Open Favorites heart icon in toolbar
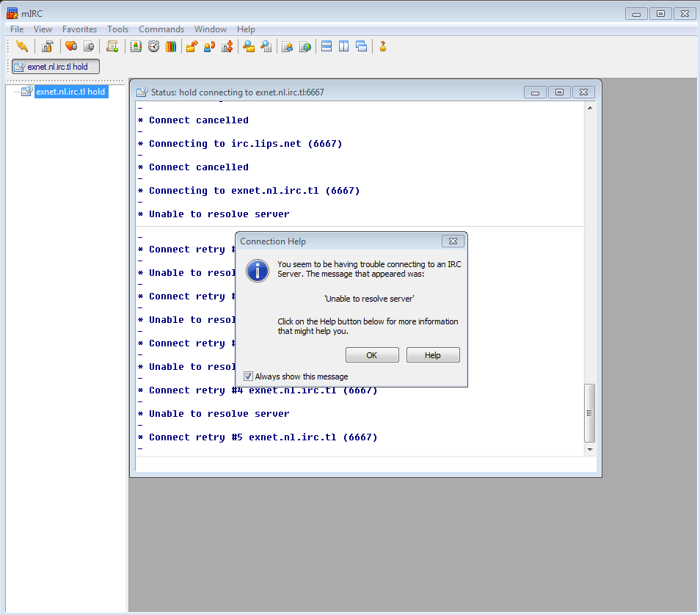700x615 pixels. pyautogui.click(x=71, y=46)
